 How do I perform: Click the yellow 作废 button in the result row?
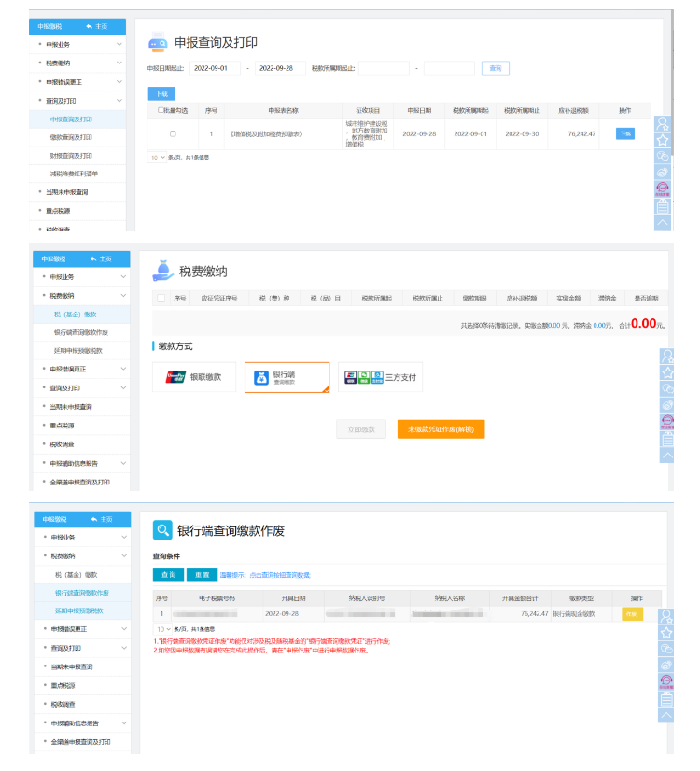pyautogui.click(x=632, y=614)
